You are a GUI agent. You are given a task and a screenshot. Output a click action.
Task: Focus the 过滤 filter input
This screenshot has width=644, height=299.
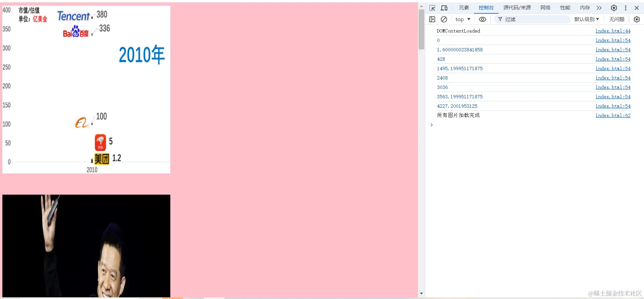coord(532,19)
